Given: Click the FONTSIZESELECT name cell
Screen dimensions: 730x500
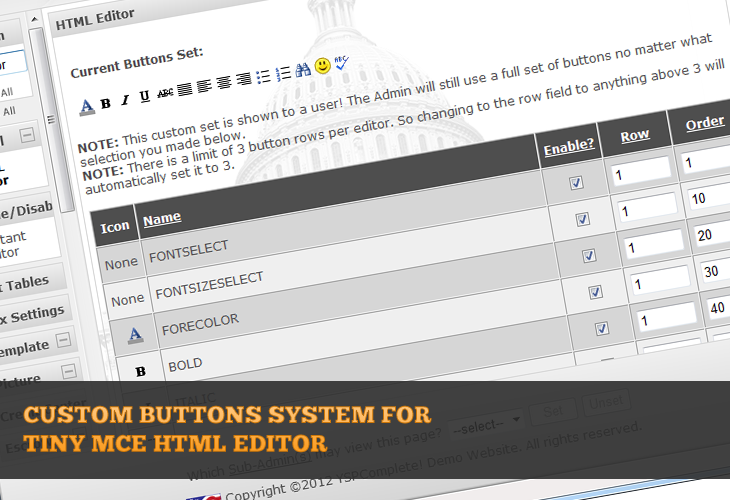Looking at the screenshot, I should (x=352, y=262).
